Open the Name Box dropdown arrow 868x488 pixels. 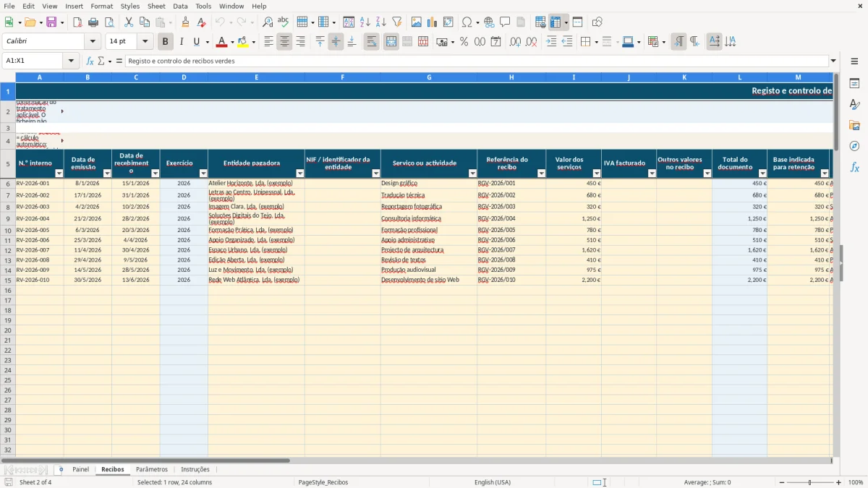pos(71,61)
